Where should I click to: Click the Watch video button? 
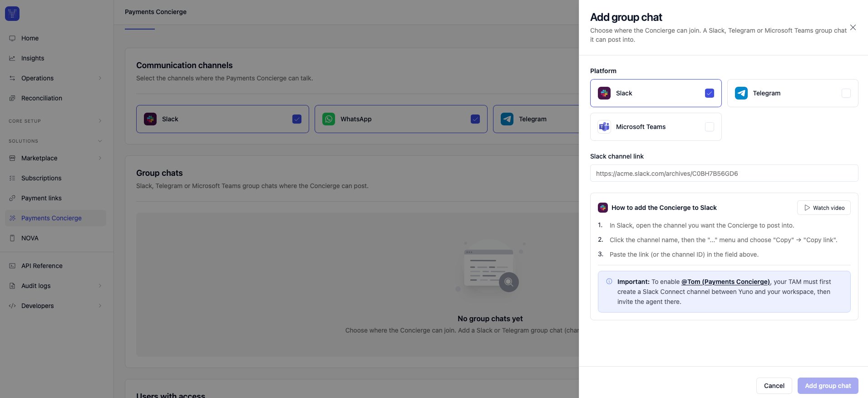(x=824, y=208)
